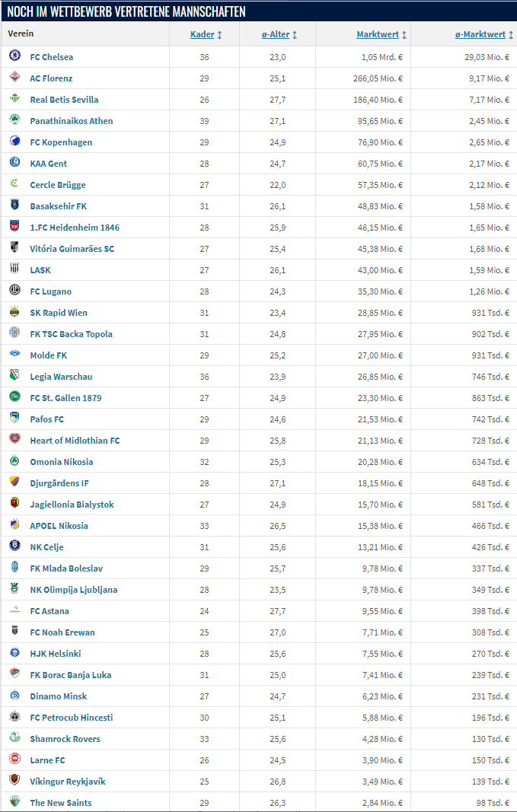Click the Real Betis Sevilla crest icon

click(x=14, y=98)
